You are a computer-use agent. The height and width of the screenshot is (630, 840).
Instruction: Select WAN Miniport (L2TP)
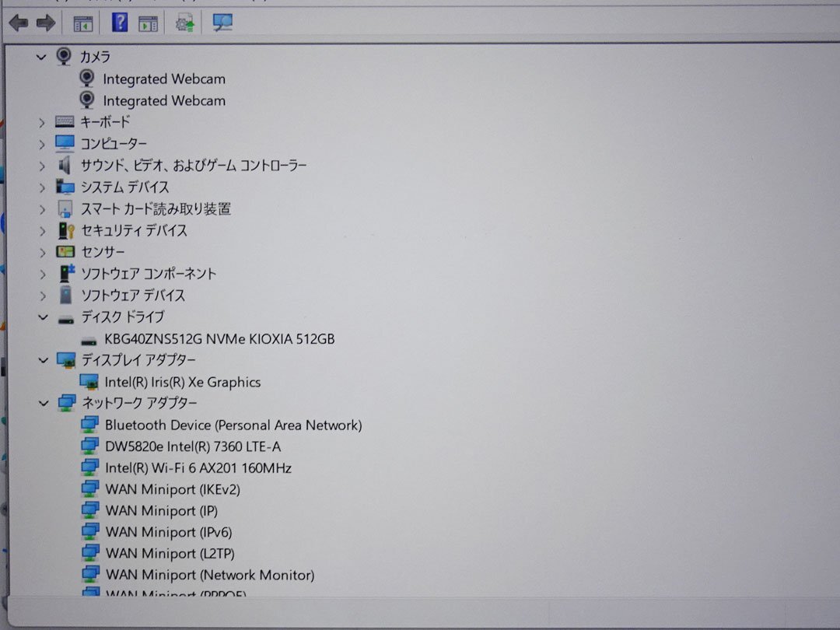(170, 554)
